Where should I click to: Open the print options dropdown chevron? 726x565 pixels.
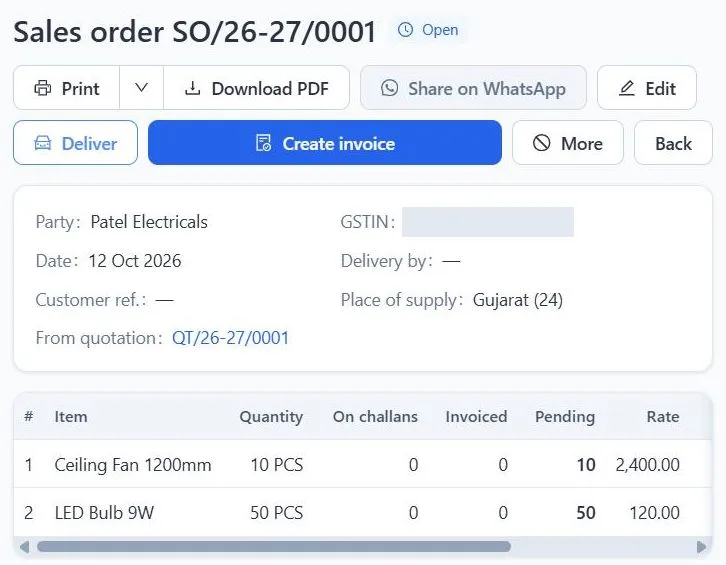tap(141, 88)
